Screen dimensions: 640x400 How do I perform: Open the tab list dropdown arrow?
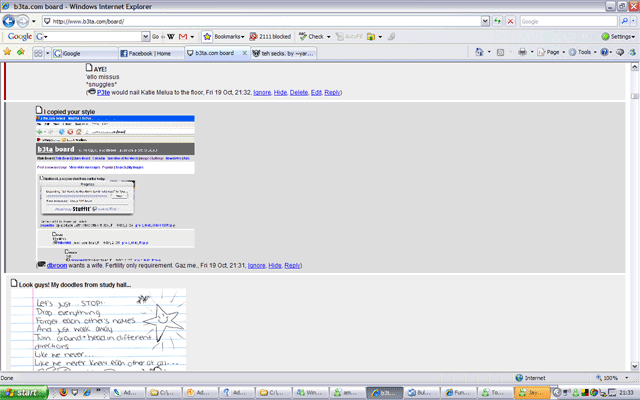(47, 53)
